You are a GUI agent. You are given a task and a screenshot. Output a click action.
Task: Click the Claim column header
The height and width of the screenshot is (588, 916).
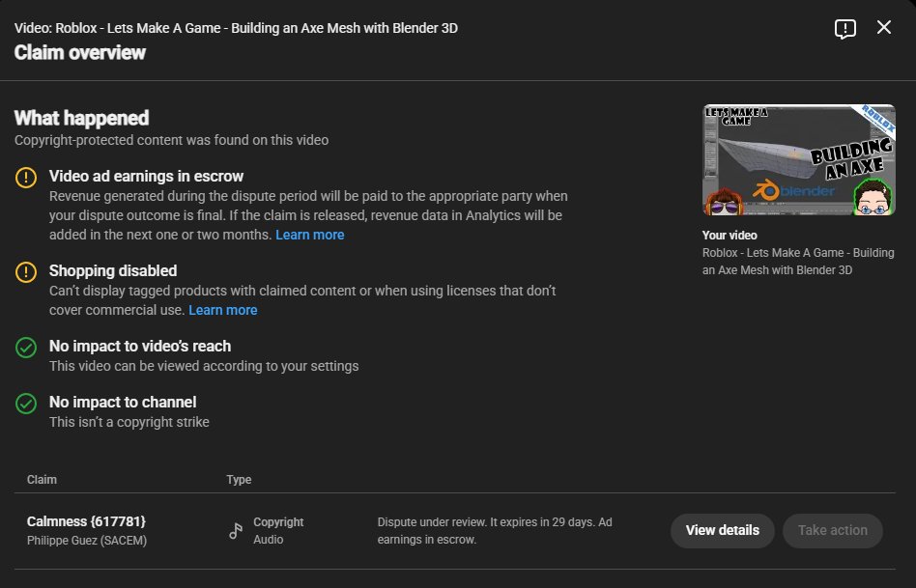click(43, 480)
